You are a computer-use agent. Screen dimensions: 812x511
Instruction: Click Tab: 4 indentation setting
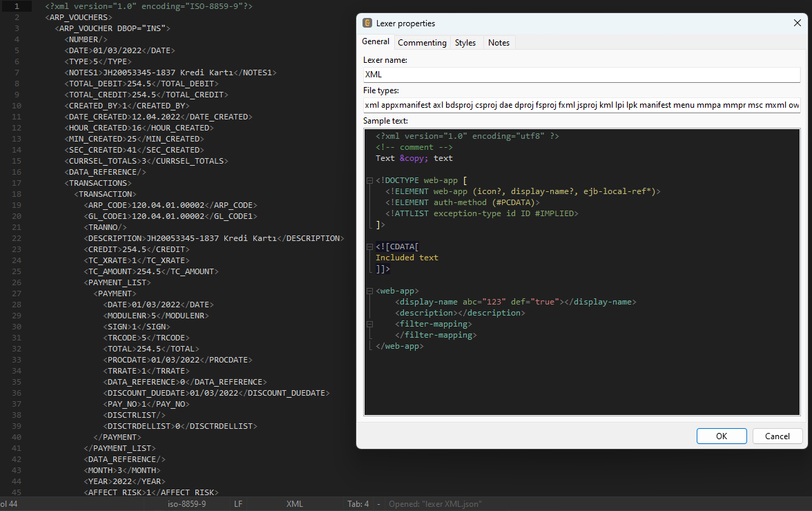click(358, 504)
